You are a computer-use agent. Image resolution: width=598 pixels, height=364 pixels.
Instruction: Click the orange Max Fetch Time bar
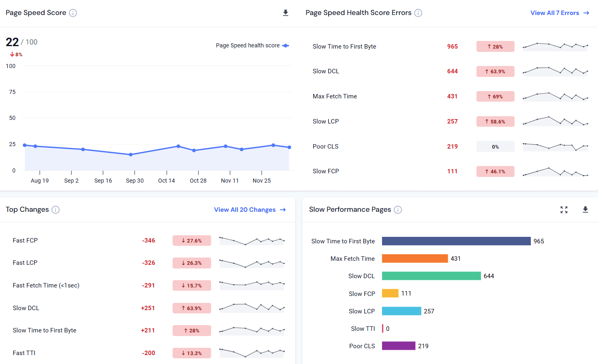[415, 259]
